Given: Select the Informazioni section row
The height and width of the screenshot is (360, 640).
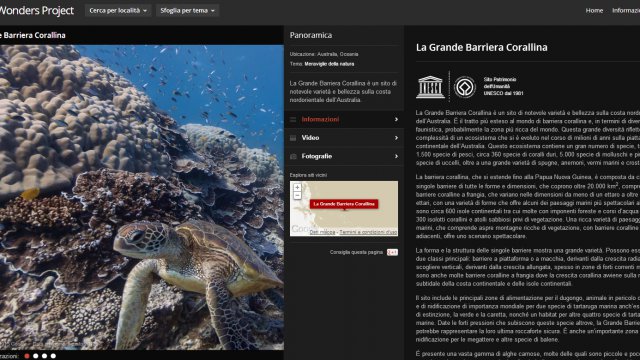Looking at the screenshot, I should 344,119.
